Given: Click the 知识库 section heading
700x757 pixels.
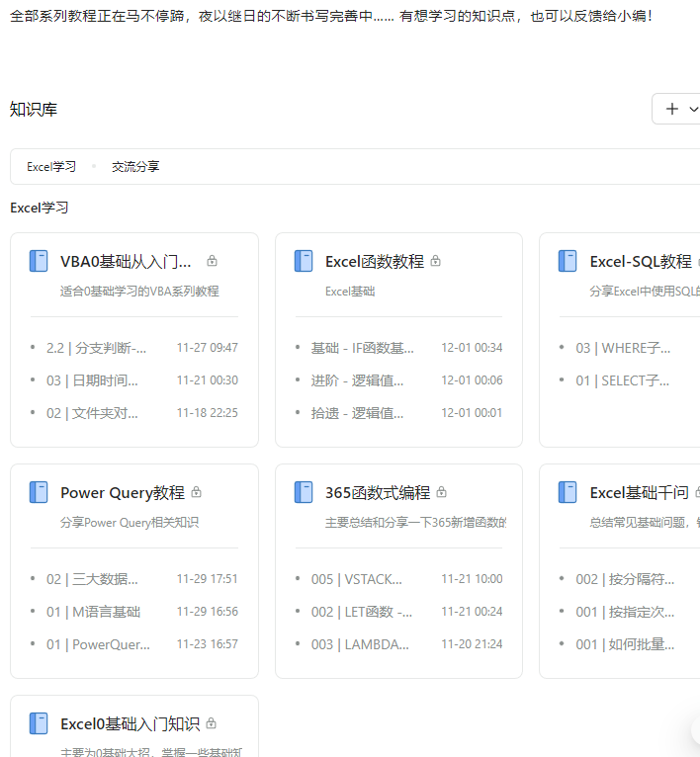Looking at the screenshot, I should [34, 110].
